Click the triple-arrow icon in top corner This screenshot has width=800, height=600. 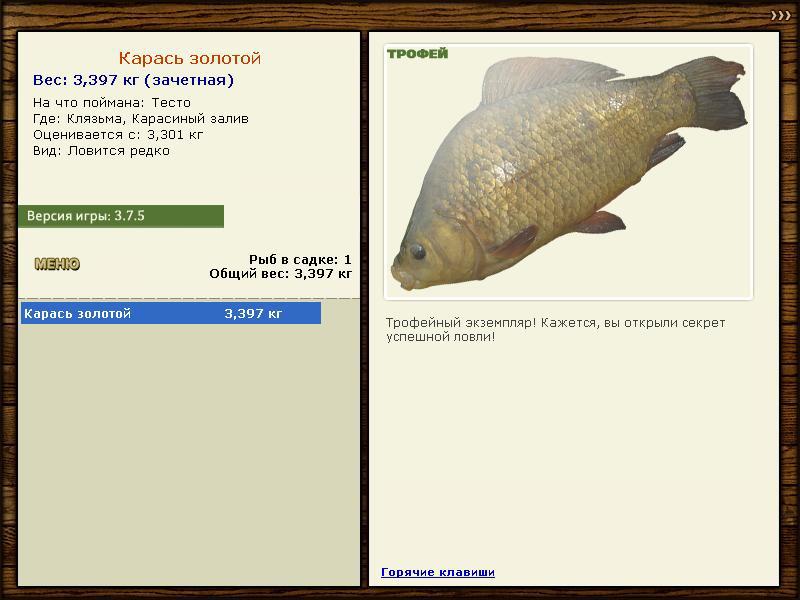point(780,16)
